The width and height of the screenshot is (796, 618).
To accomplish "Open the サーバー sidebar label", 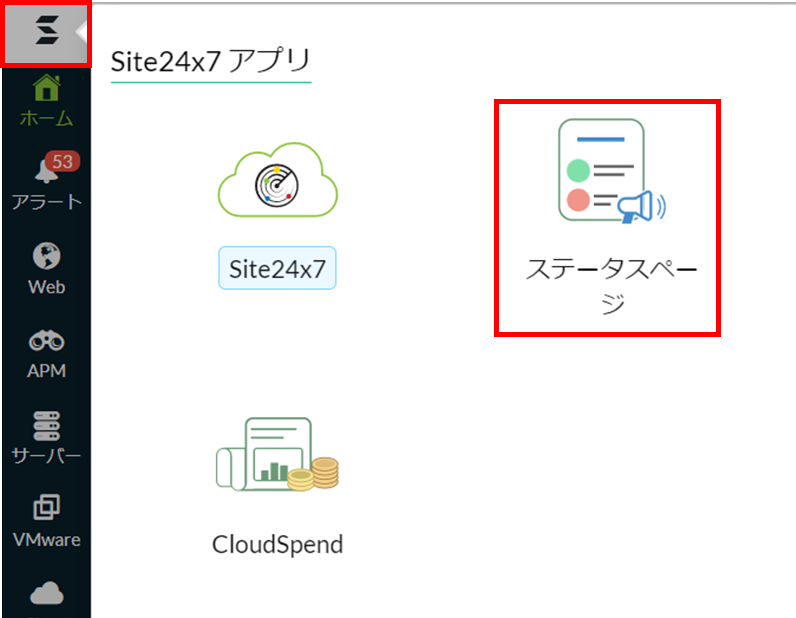I will 46,456.
